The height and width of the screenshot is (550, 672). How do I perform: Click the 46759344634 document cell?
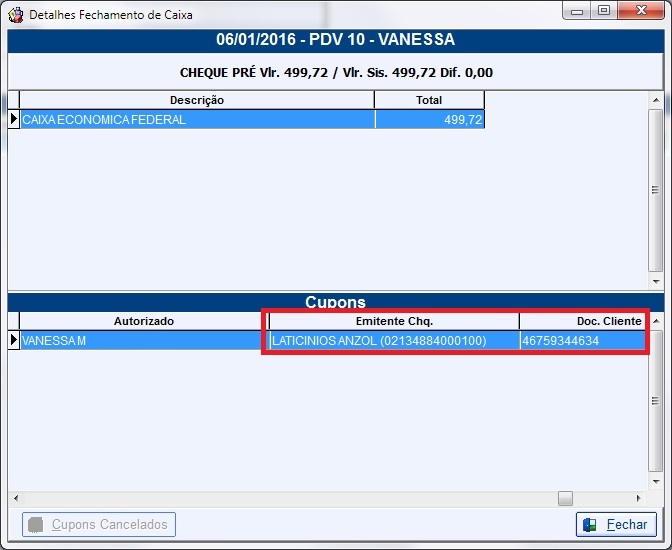[x=583, y=341]
